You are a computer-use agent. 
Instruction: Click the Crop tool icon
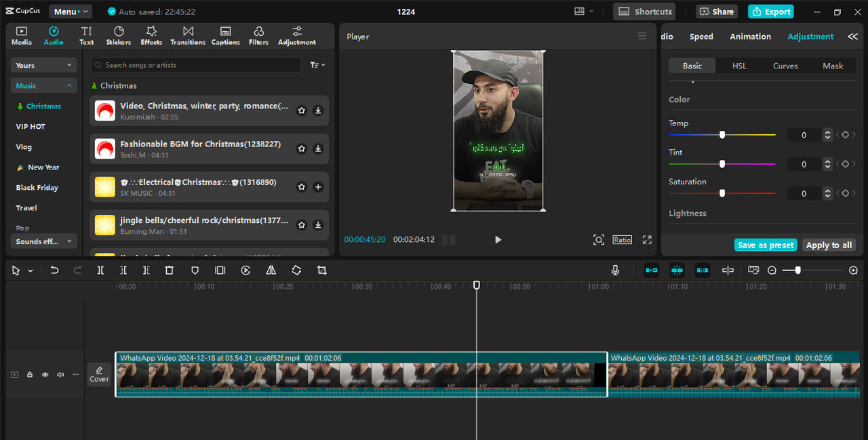(x=321, y=270)
